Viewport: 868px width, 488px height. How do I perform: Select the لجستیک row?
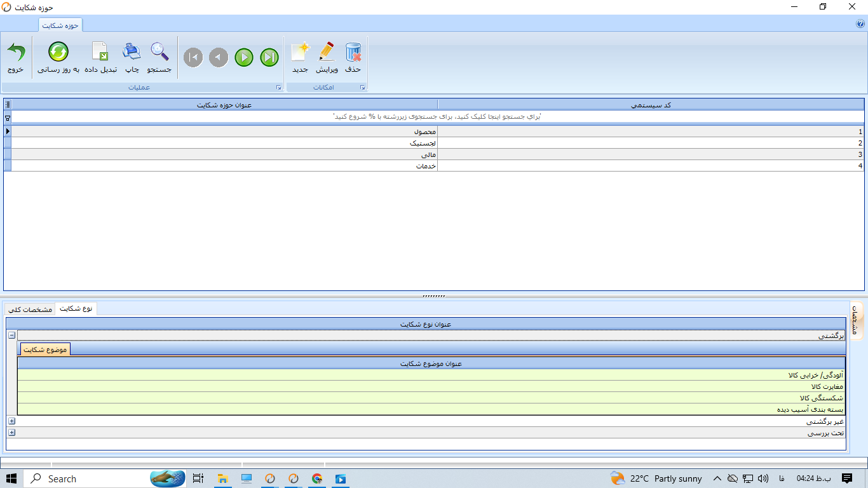point(438,143)
